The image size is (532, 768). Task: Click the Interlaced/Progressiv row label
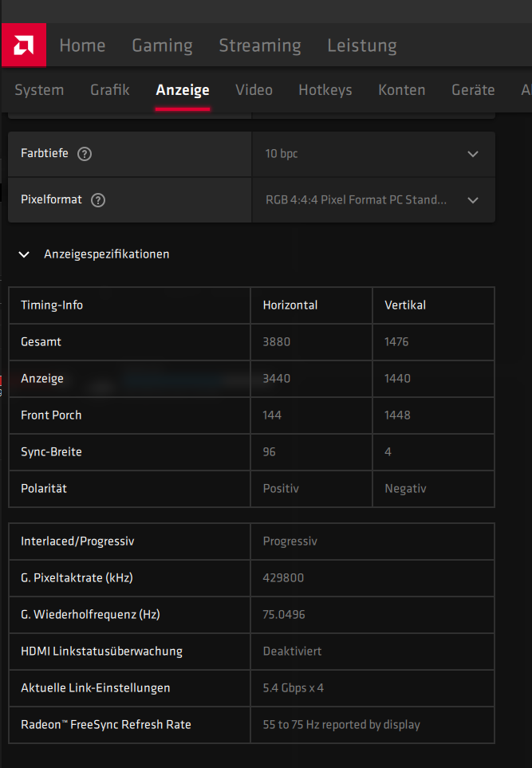77,542
